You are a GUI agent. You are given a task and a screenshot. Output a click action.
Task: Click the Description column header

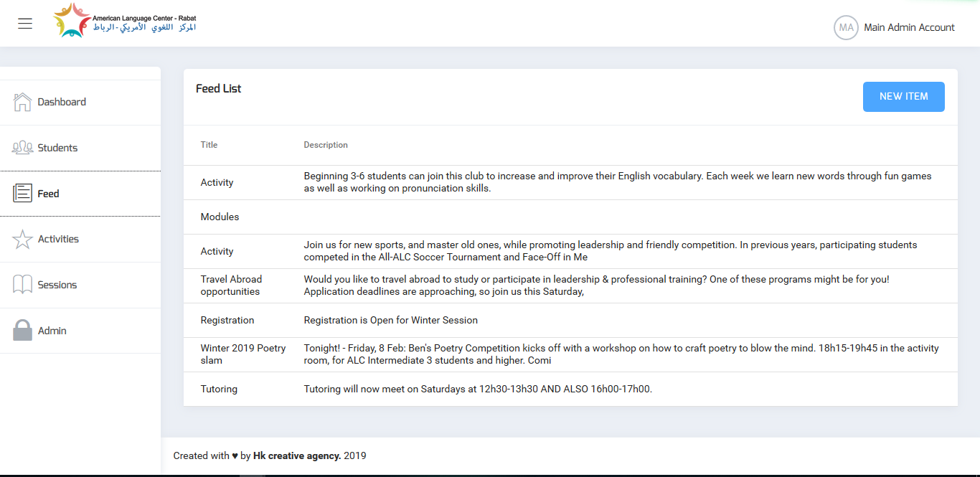[x=326, y=145]
